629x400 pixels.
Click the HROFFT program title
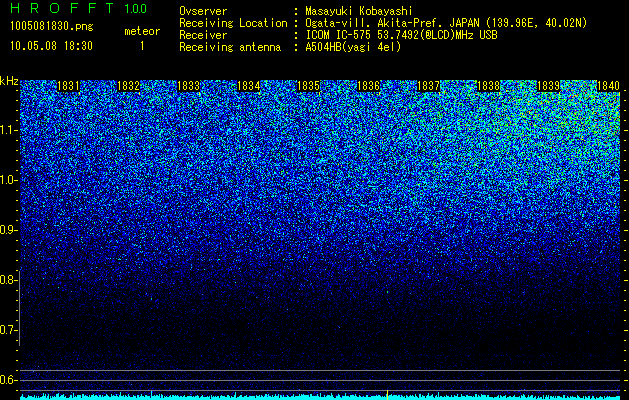click(x=62, y=8)
